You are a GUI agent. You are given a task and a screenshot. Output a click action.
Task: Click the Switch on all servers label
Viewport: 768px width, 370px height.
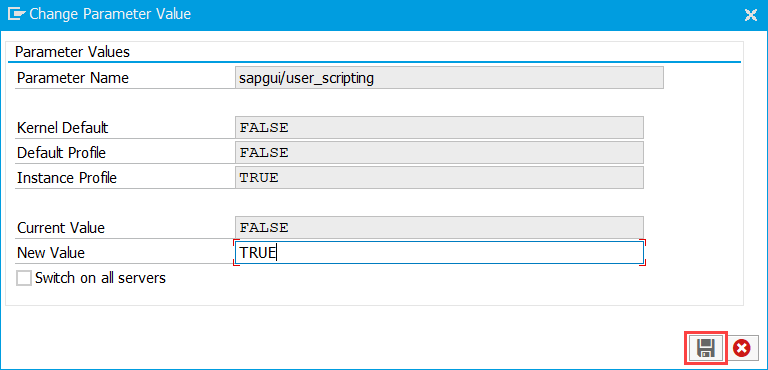pyautogui.click(x=100, y=278)
